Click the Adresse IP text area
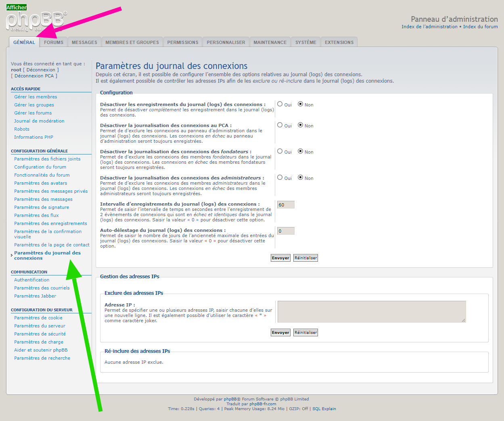The image size is (504, 421). tap(372, 312)
